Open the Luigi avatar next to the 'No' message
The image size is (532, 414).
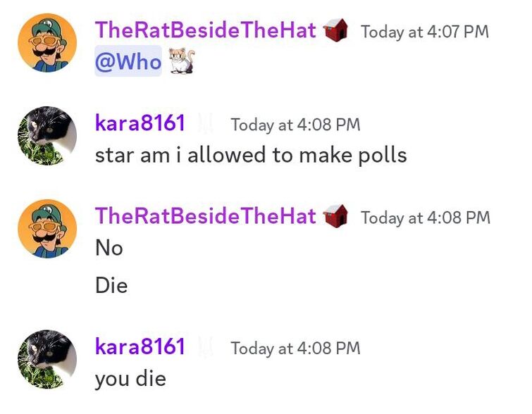click(47, 229)
